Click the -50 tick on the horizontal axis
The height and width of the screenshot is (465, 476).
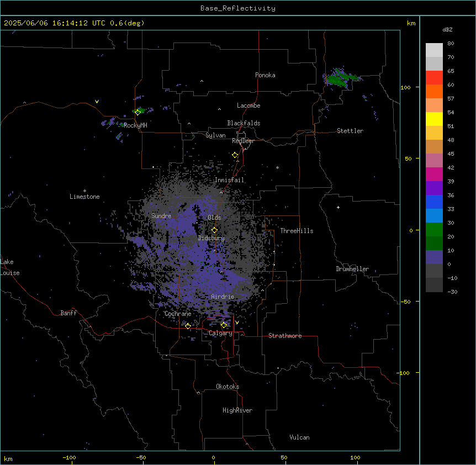point(141,457)
